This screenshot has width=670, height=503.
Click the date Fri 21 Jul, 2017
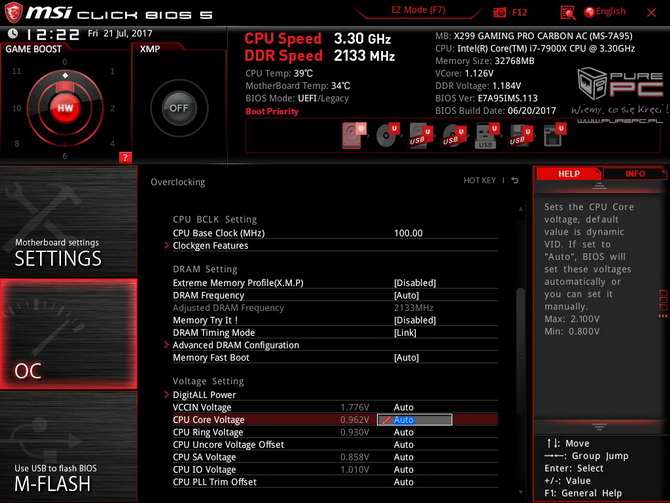coord(120,33)
